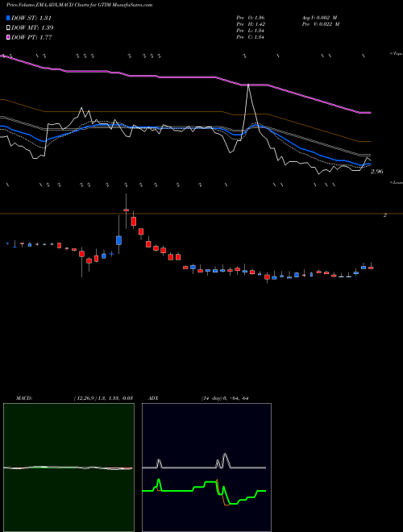Select the 'DOW ST: 1.31' legend text
The height and width of the screenshot is (532, 403).
coord(31,18)
